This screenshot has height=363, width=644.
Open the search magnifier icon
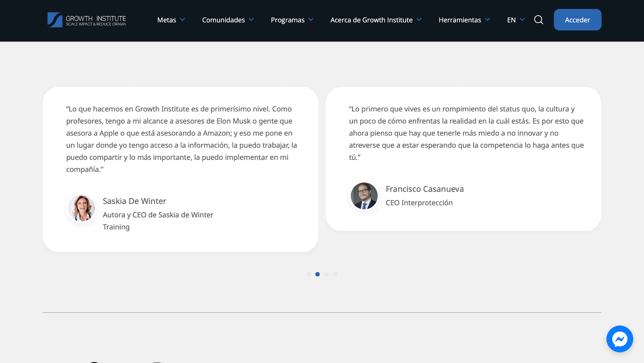pos(539,20)
